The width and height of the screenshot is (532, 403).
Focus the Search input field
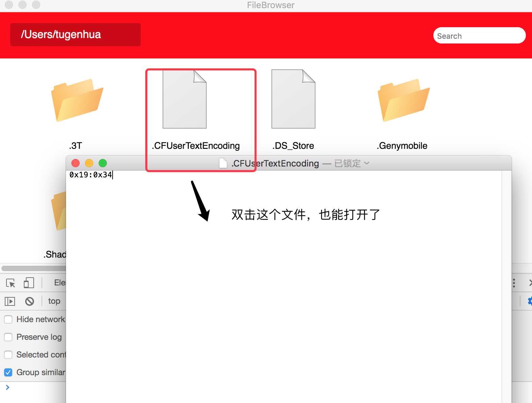click(480, 36)
